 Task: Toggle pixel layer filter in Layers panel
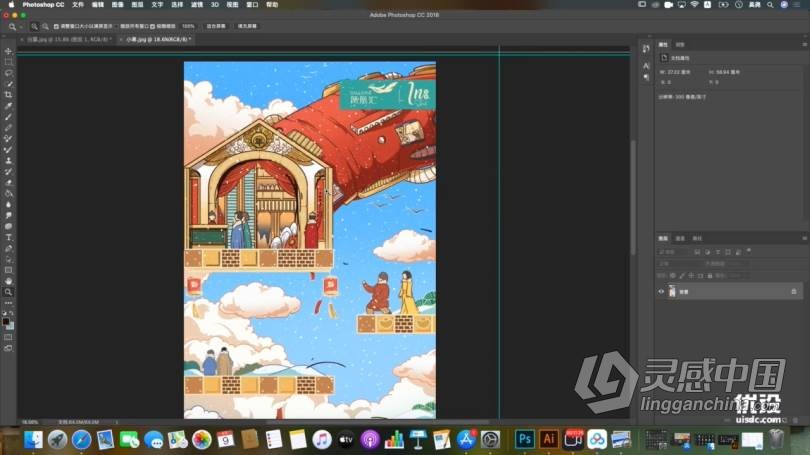(x=697, y=252)
